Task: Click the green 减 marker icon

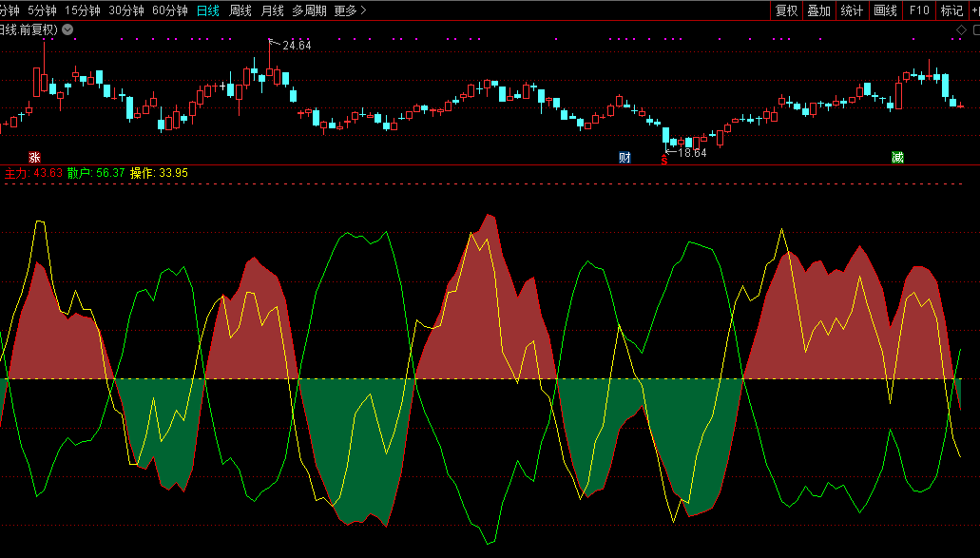Action: pyautogui.click(x=897, y=157)
